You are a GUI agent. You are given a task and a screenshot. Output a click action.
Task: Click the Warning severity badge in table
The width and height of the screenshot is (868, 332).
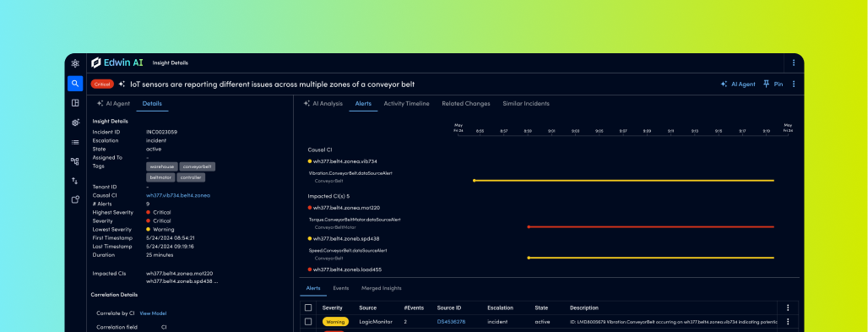pyautogui.click(x=335, y=322)
